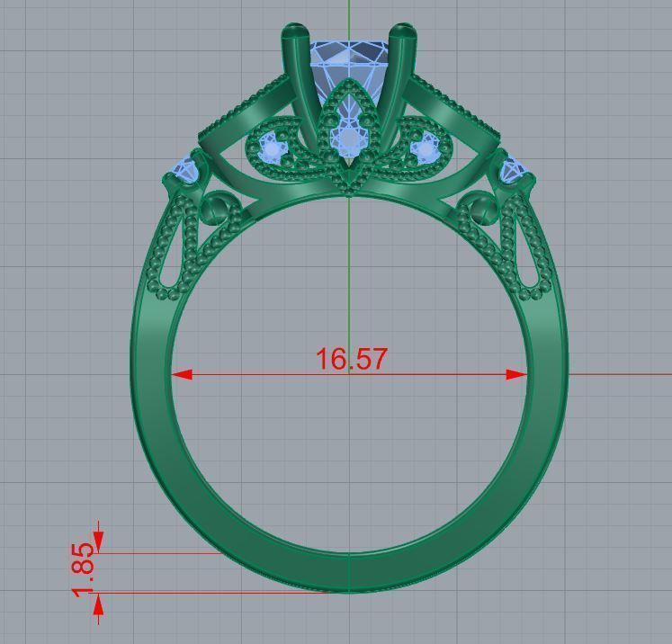Screen dimensions: 672x644
Task: Select the large center gemstone
Action: pos(349,71)
